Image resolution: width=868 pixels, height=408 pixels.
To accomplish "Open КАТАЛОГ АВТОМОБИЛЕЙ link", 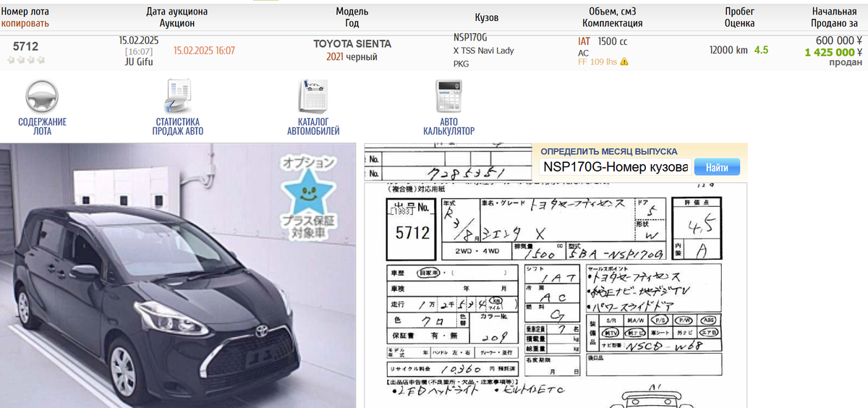I will (313, 127).
